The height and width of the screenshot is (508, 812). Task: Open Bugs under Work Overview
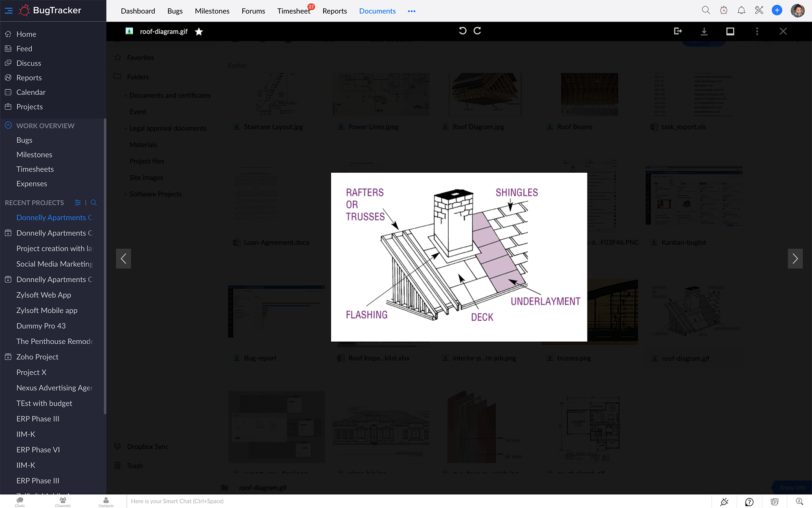click(x=25, y=140)
